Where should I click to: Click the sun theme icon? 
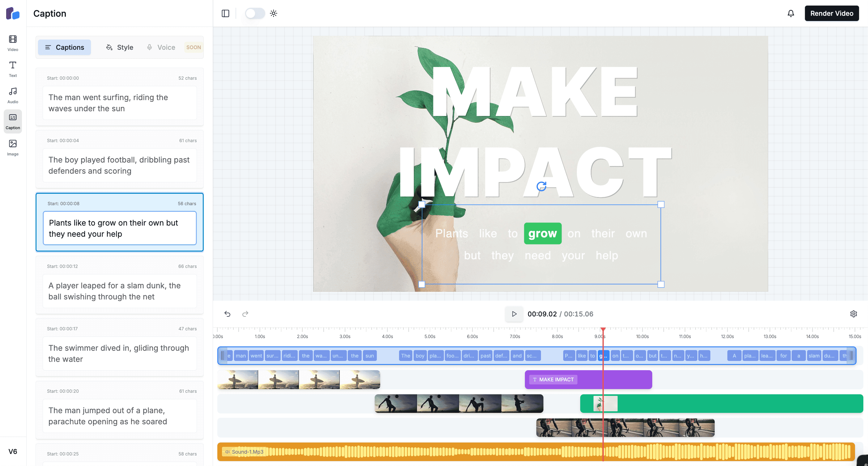point(274,14)
